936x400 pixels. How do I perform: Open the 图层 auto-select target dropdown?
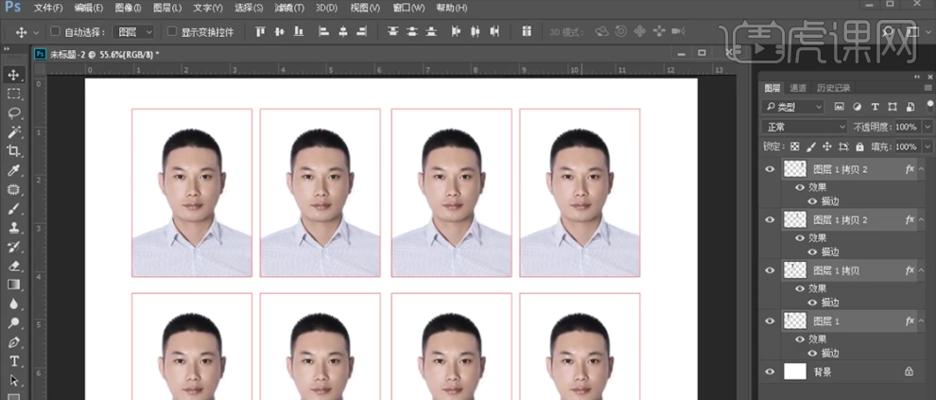click(134, 32)
